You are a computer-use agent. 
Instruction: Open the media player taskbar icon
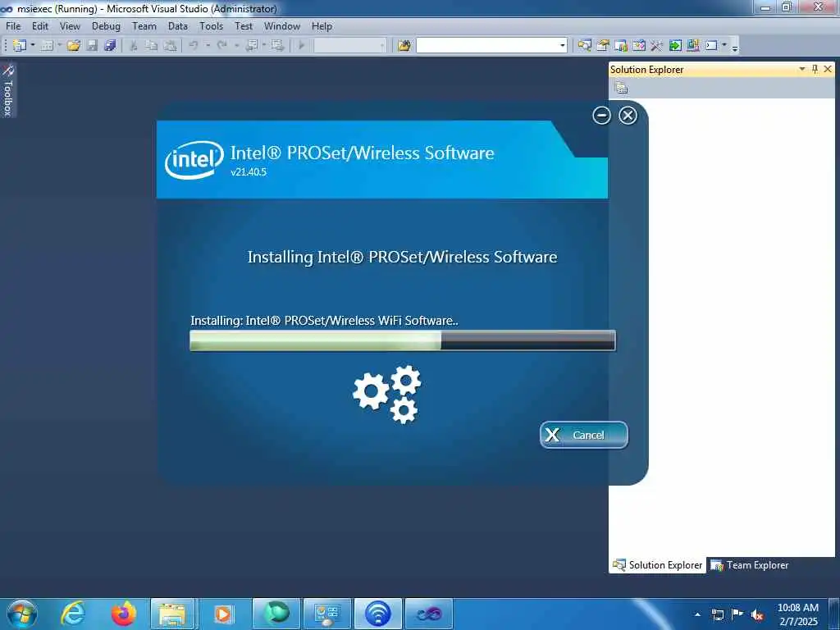[223, 614]
